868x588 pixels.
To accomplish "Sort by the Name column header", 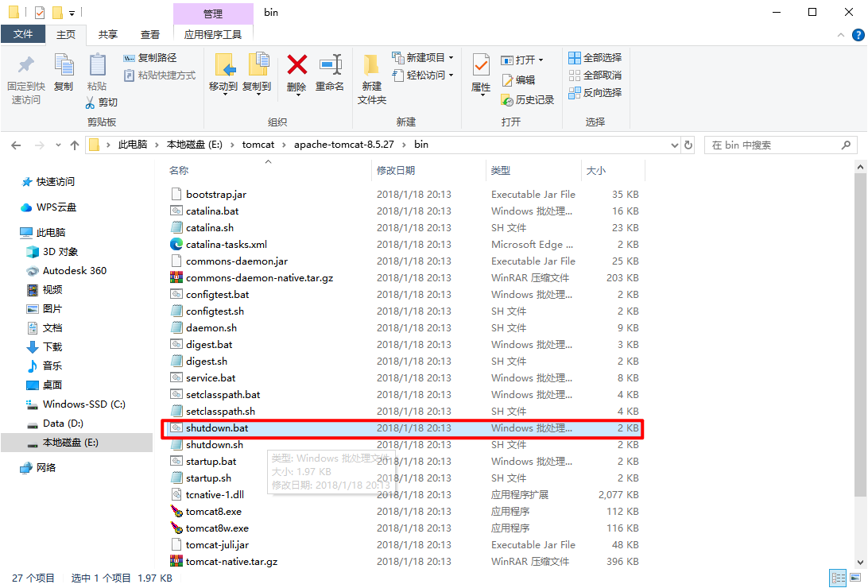I will pos(179,170).
